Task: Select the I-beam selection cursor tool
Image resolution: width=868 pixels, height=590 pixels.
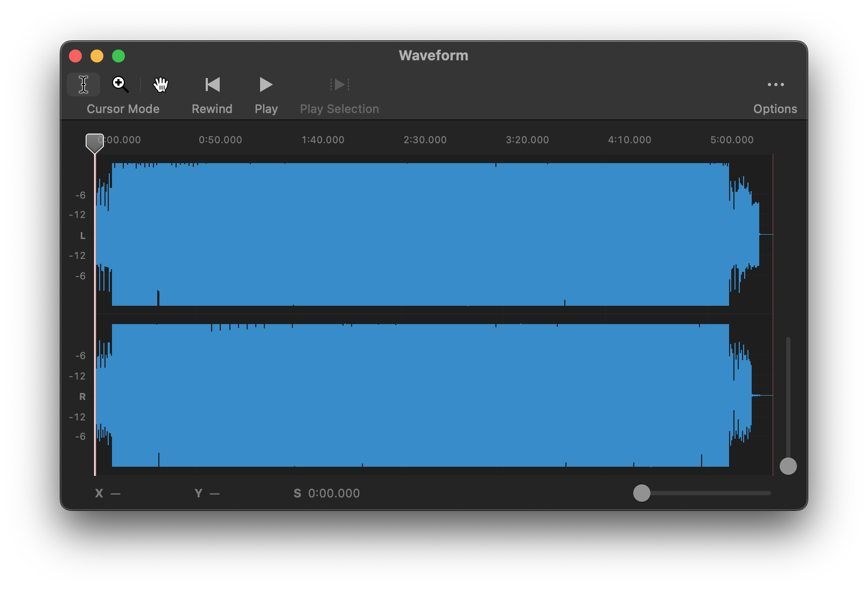Action: [x=83, y=85]
